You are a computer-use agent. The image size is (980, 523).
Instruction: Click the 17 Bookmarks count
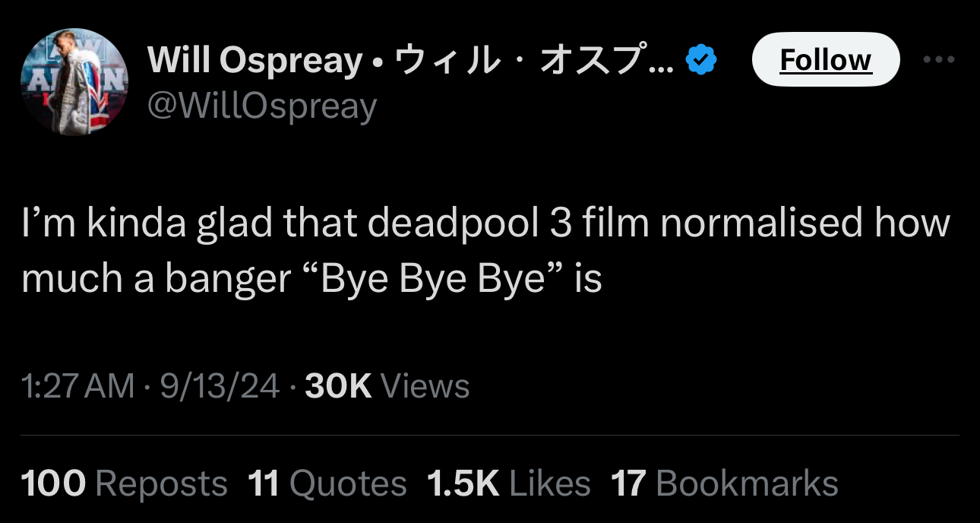[x=725, y=483]
